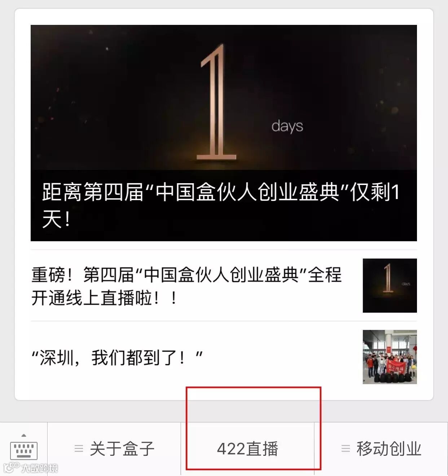Open the 关于盒子 menu
This screenshot has height=476, width=448.
[114, 449]
